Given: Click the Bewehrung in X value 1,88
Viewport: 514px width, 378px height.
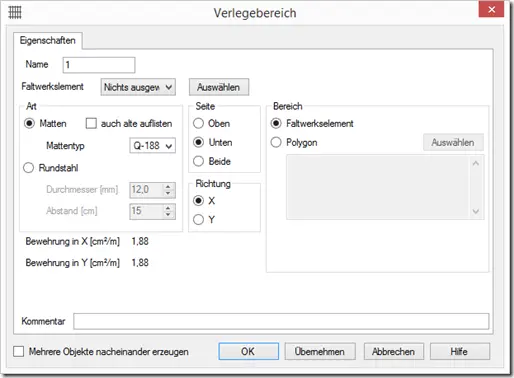Looking at the screenshot, I should 140,241.
